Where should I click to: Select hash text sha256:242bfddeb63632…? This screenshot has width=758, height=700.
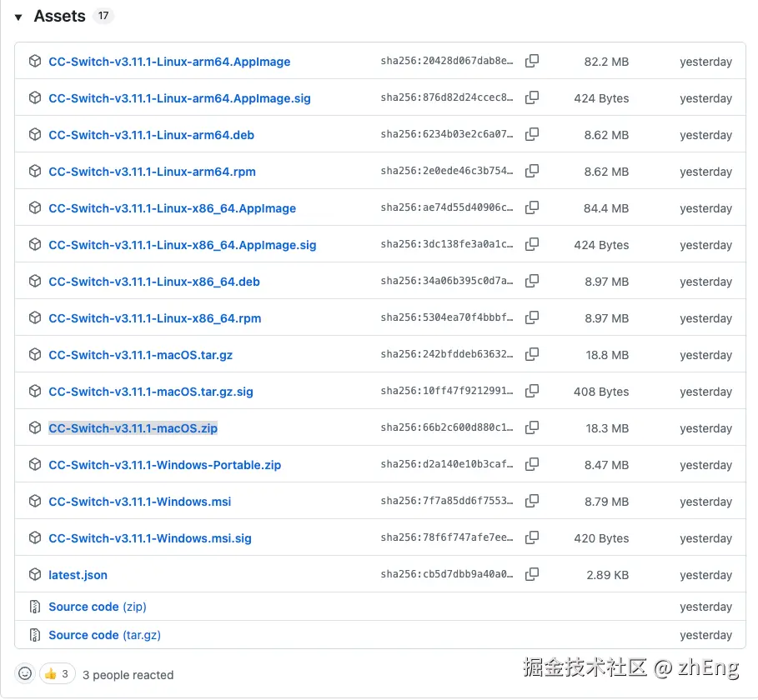[447, 355]
